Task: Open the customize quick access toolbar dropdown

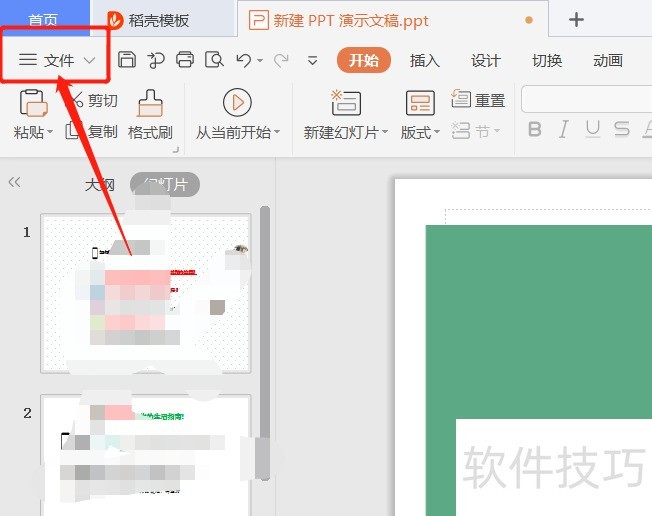Action: coord(313,61)
